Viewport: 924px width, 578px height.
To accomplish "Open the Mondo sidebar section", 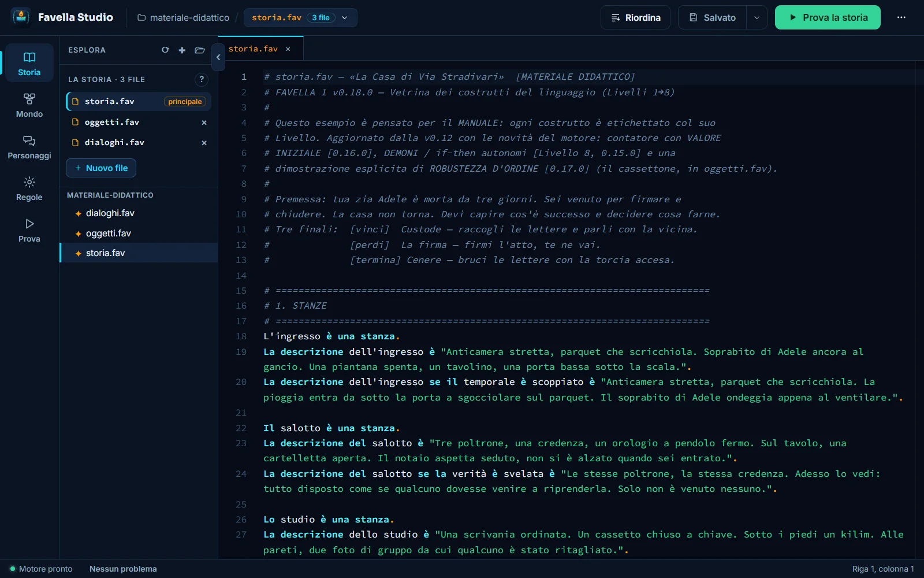I will 29,105.
